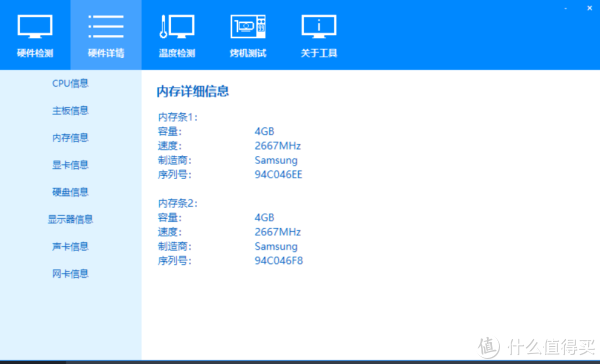Click serial number 94C046F8

coord(279,261)
